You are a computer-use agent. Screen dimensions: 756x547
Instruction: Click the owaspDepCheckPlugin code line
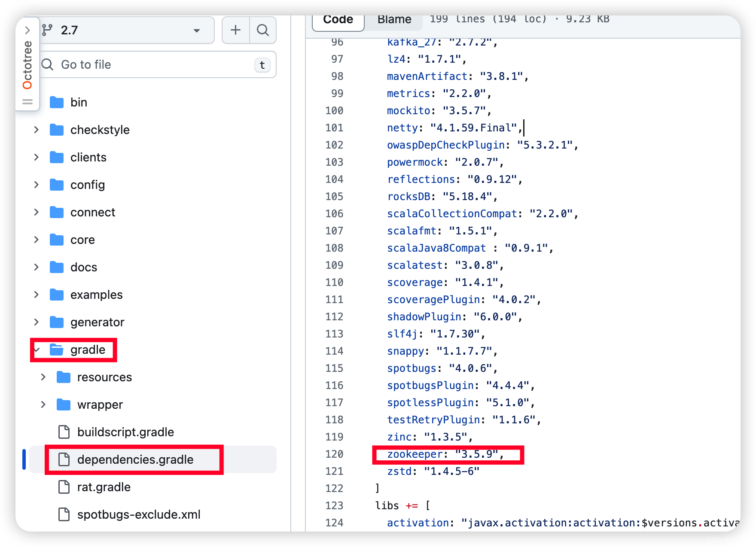click(483, 145)
